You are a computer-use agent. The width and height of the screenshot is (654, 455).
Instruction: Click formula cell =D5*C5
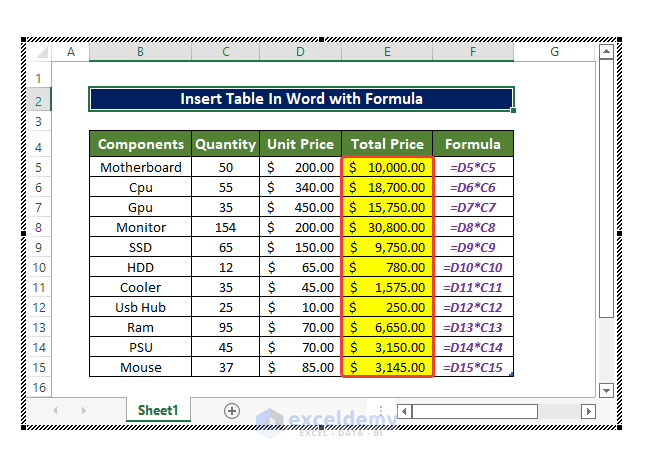point(473,167)
